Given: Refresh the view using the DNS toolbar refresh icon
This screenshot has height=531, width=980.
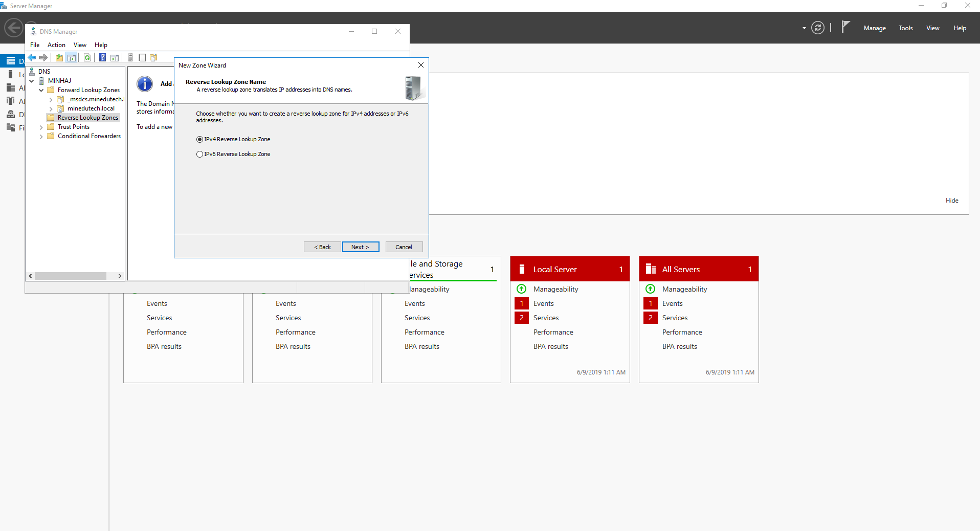Looking at the screenshot, I should click(x=87, y=57).
